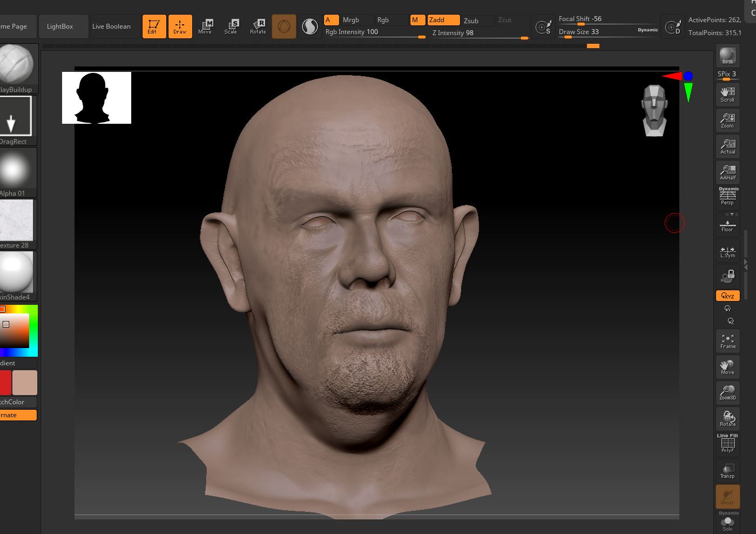Click the right-shelf Rotate view icon
Image resolution: width=756 pixels, height=534 pixels.
click(x=727, y=419)
